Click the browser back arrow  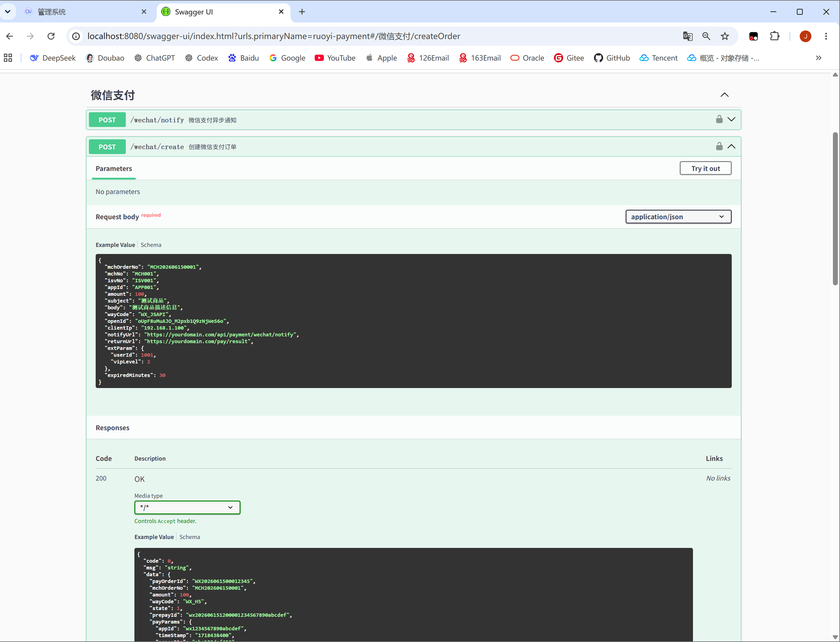point(10,36)
